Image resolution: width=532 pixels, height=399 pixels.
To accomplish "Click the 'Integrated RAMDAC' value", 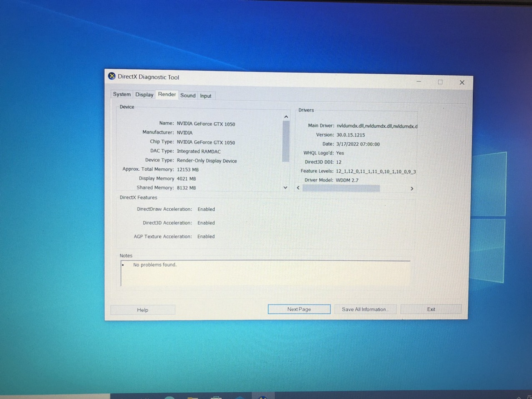I will [199, 152].
